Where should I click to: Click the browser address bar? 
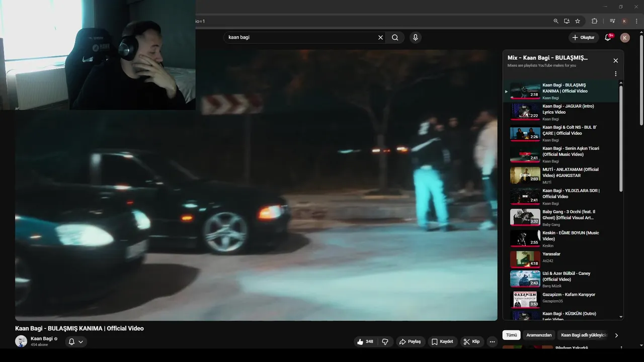tap(371, 21)
